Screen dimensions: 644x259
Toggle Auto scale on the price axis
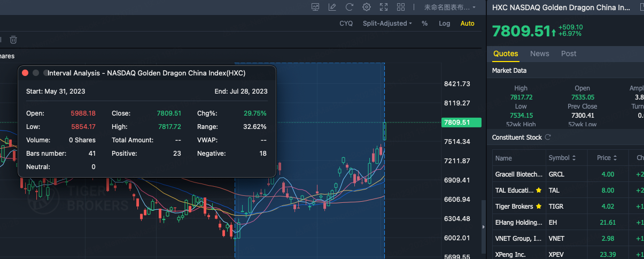[467, 24]
